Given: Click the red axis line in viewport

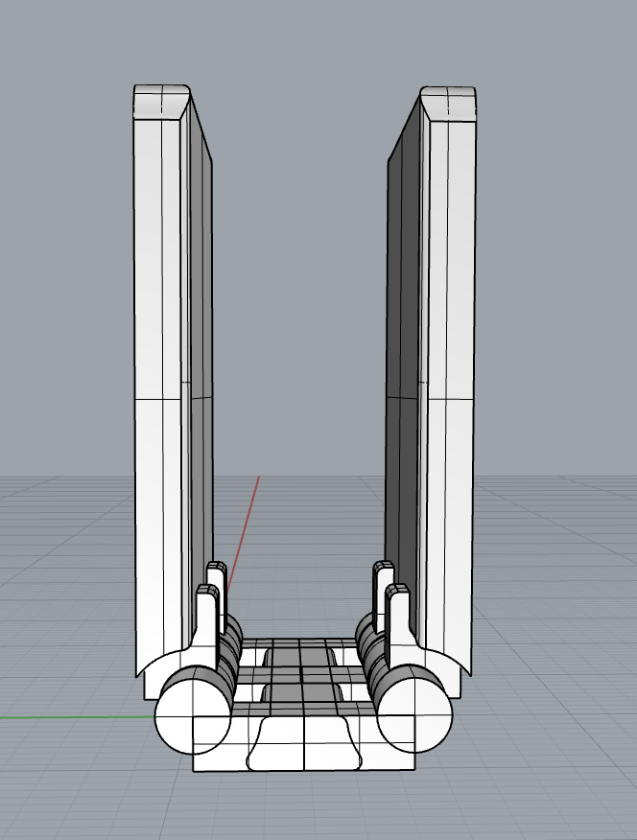Looking at the screenshot, I should 244,533.
